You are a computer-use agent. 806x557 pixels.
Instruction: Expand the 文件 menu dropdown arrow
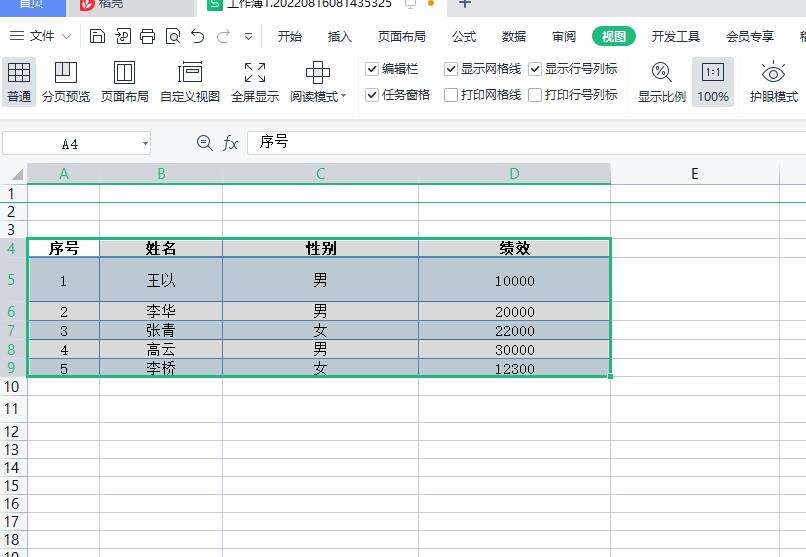[x=67, y=36]
